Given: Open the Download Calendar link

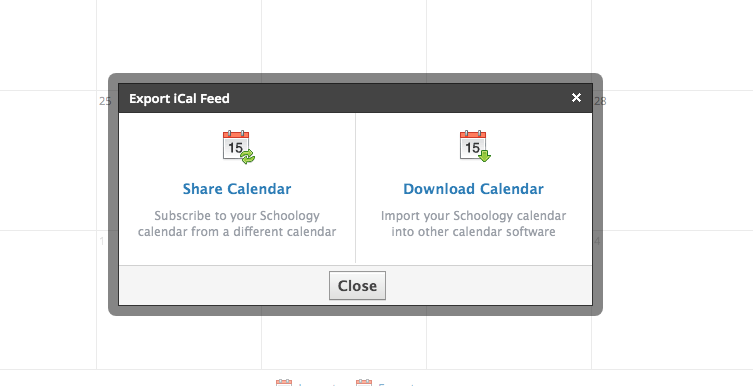Looking at the screenshot, I should pos(474,189).
